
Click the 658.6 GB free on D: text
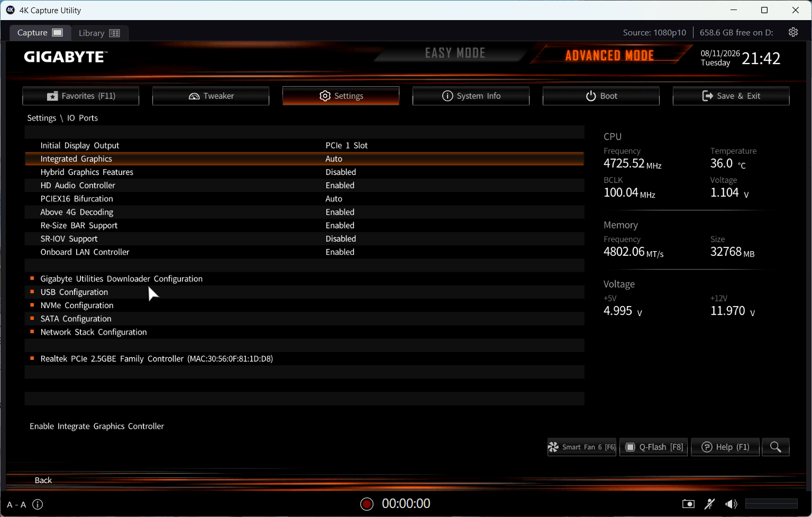pos(736,32)
